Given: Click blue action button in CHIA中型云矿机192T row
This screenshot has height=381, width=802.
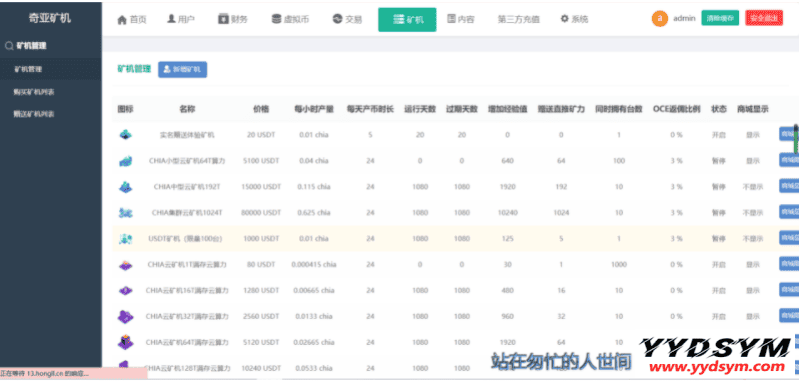Looking at the screenshot, I should [788, 186].
